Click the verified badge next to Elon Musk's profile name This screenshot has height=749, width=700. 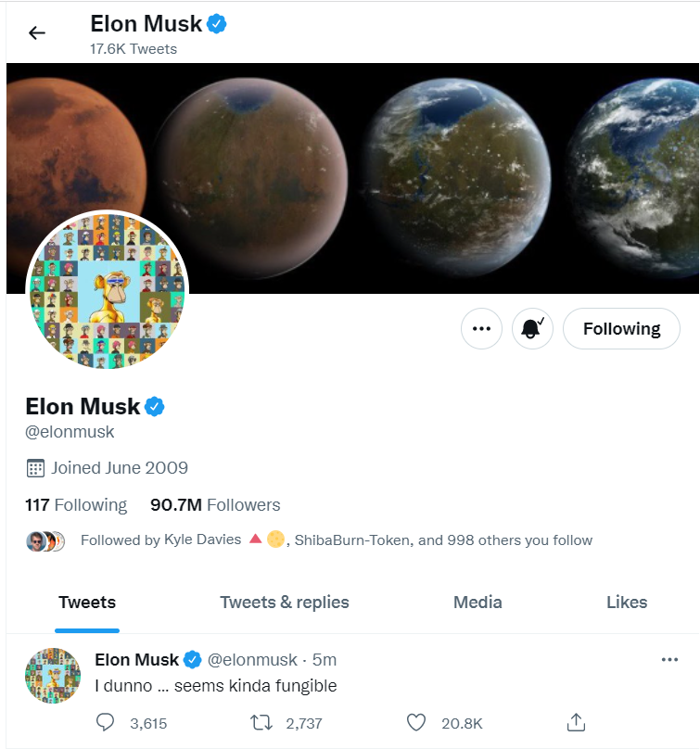point(154,406)
